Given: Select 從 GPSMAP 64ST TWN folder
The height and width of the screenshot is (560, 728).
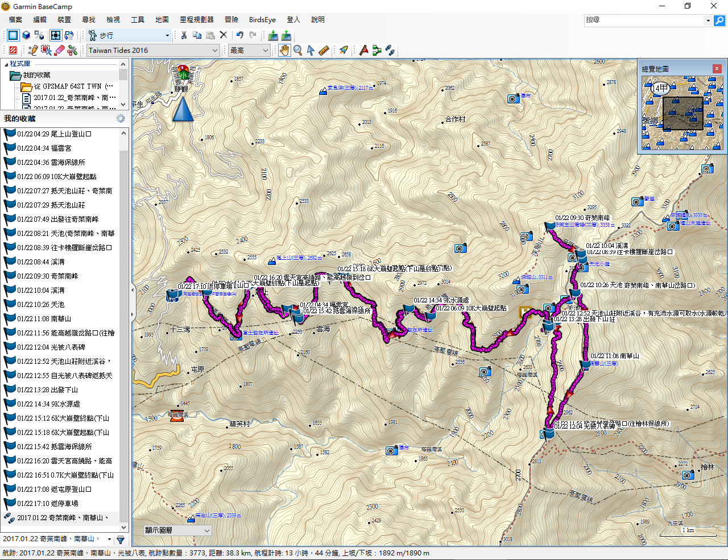Looking at the screenshot, I should point(73,86).
